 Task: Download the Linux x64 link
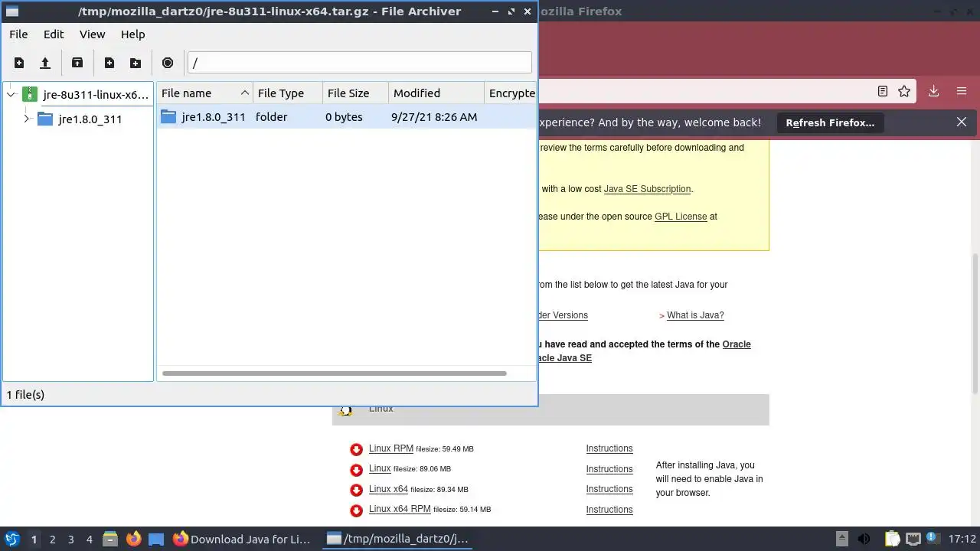(388, 489)
